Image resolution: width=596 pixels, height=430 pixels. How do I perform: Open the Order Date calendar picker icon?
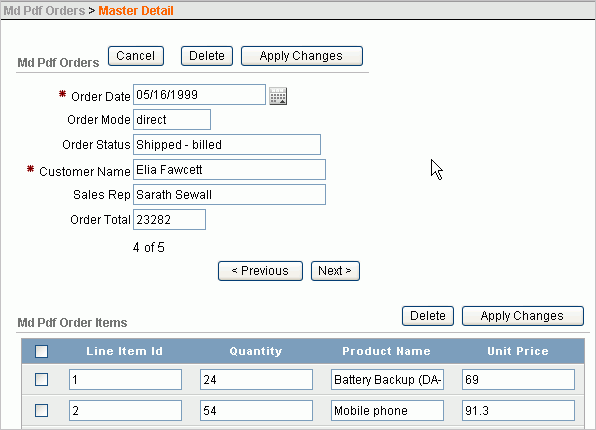tap(278, 96)
